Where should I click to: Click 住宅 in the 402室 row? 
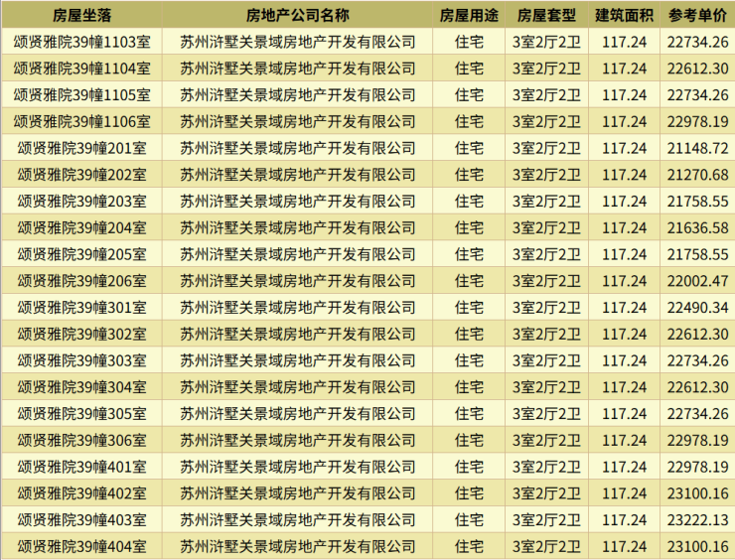(x=469, y=493)
